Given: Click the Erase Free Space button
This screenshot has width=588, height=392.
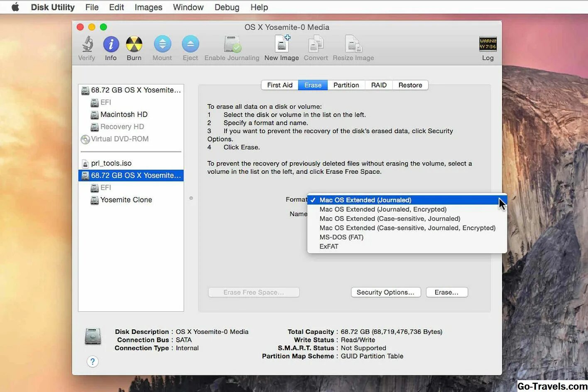Looking at the screenshot, I should pos(254,292).
